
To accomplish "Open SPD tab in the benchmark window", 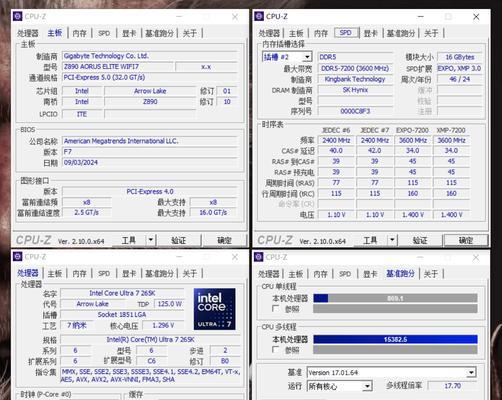I will (345, 274).
